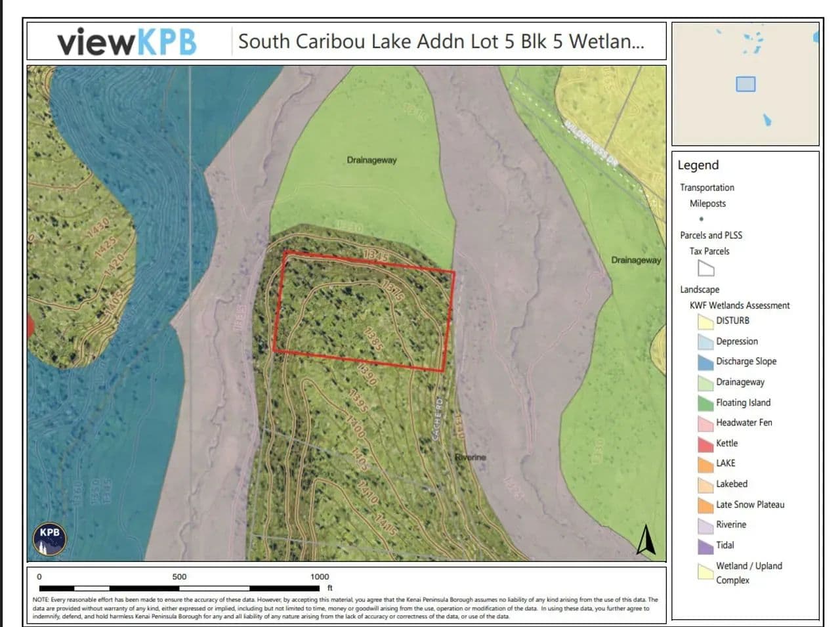Image resolution: width=840 pixels, height=627 pixels.
Task: Click the viewKPB logo
Action: pos(127,42)
